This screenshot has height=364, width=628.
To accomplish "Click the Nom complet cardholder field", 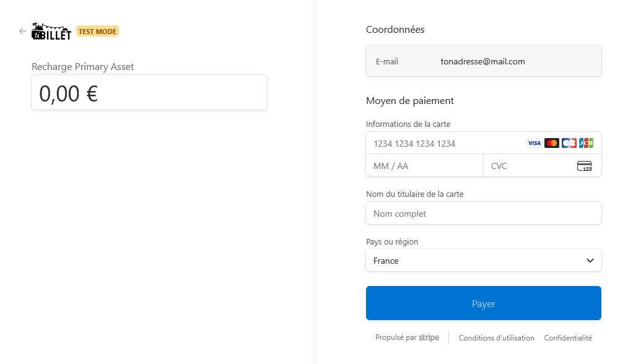I will [483, 214].
